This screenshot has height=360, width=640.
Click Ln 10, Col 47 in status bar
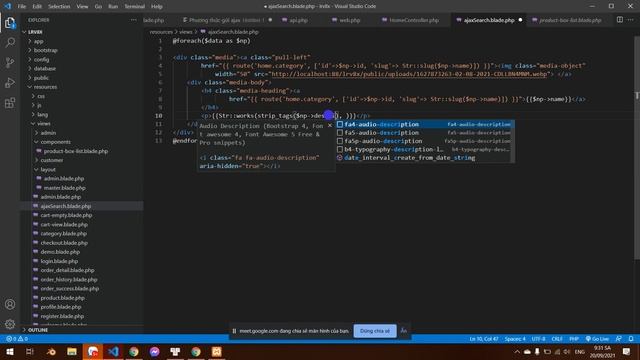pos(484,339)
